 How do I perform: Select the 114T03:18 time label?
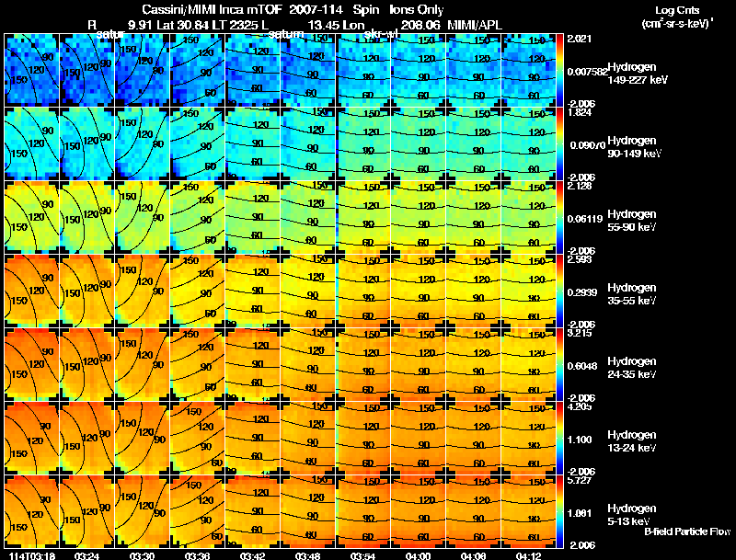[x=32, y=556]
